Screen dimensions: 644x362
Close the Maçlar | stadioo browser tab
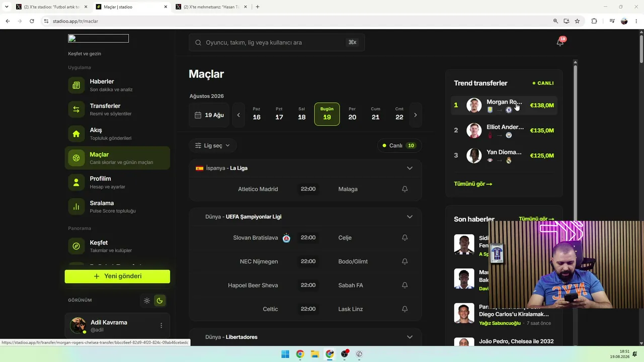click(x=166, y=7)
